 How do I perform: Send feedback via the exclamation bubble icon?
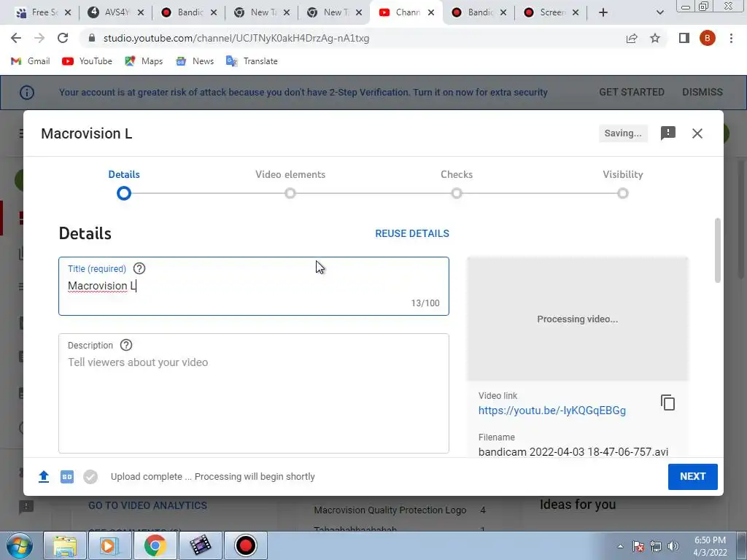click(x=668, y=133)
